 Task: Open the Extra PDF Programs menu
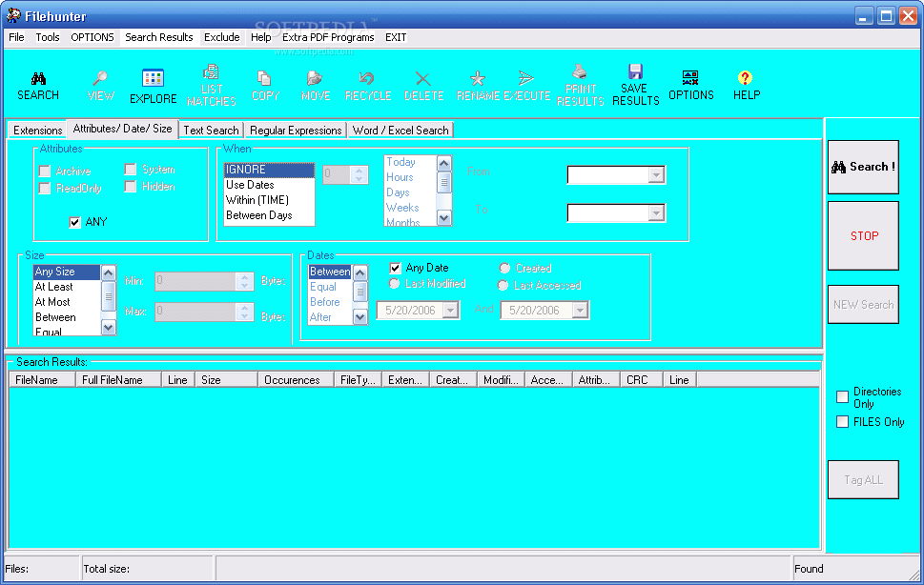pos(328,37)
